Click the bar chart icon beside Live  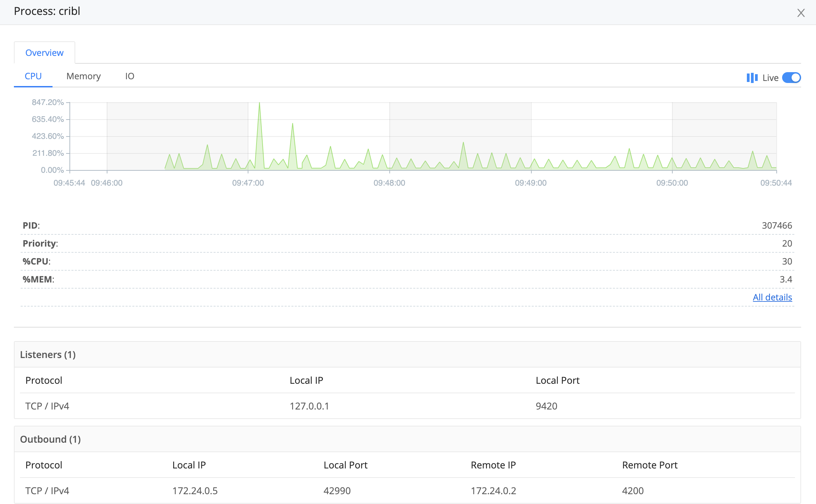click(x=752, y=78)
